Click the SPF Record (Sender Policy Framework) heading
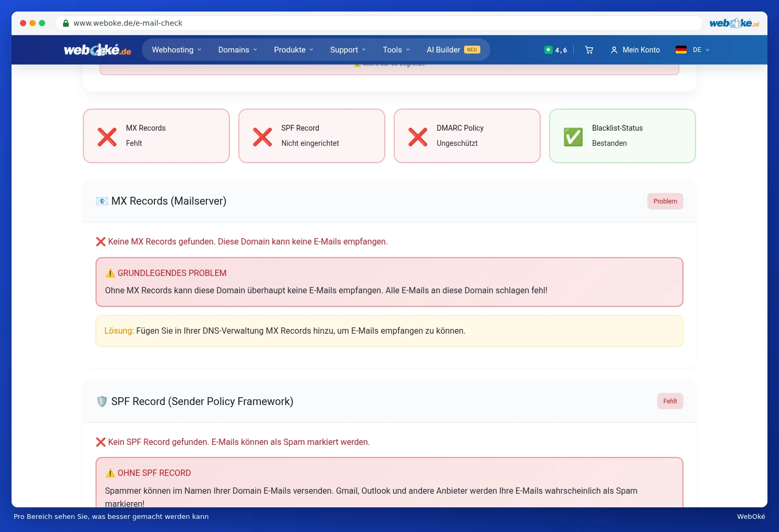 [x=202, y=401]
